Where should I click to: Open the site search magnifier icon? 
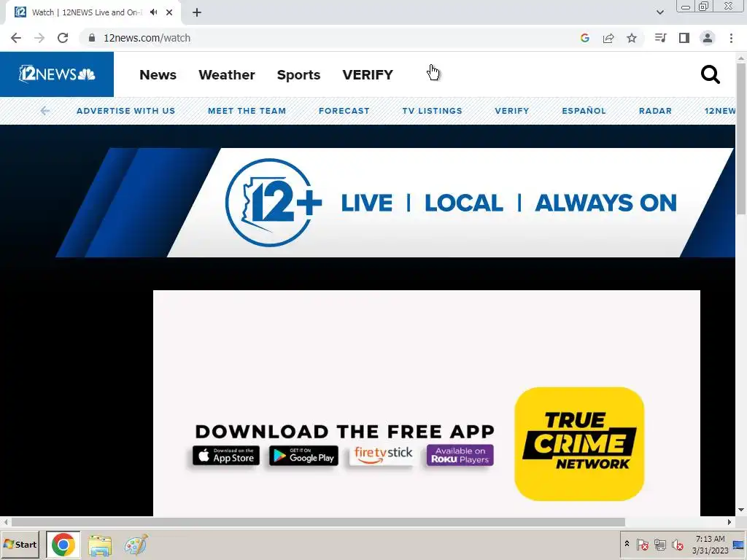tap(710, 74)
